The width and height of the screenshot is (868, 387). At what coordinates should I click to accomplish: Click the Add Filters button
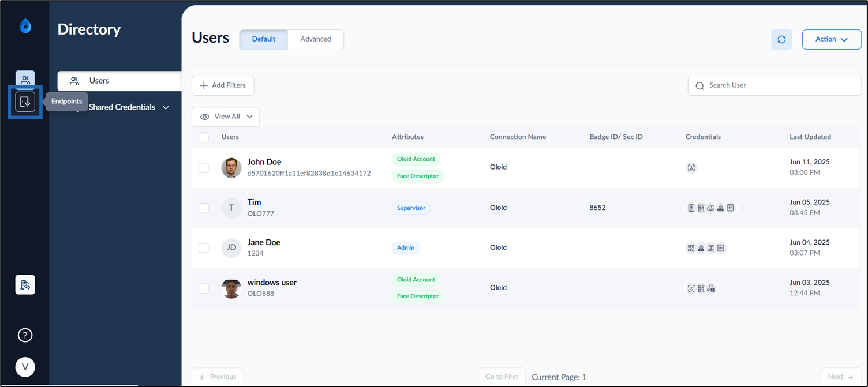pos(223,85)
